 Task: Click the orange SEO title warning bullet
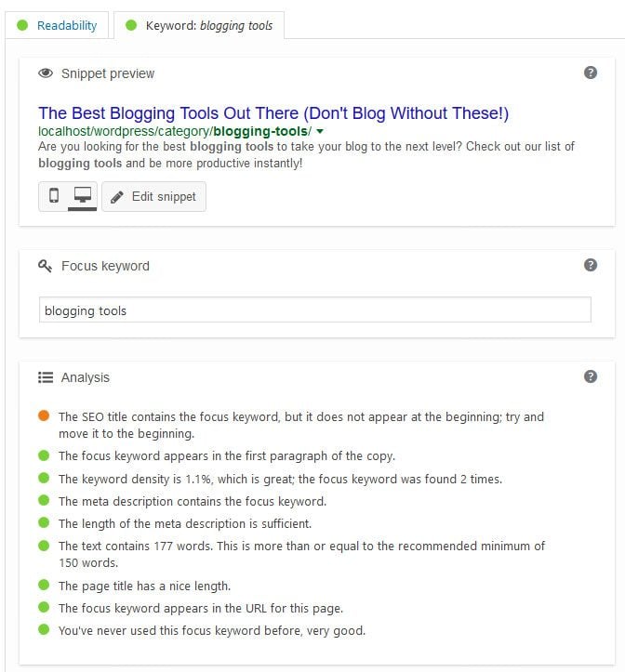click(44, 415)
